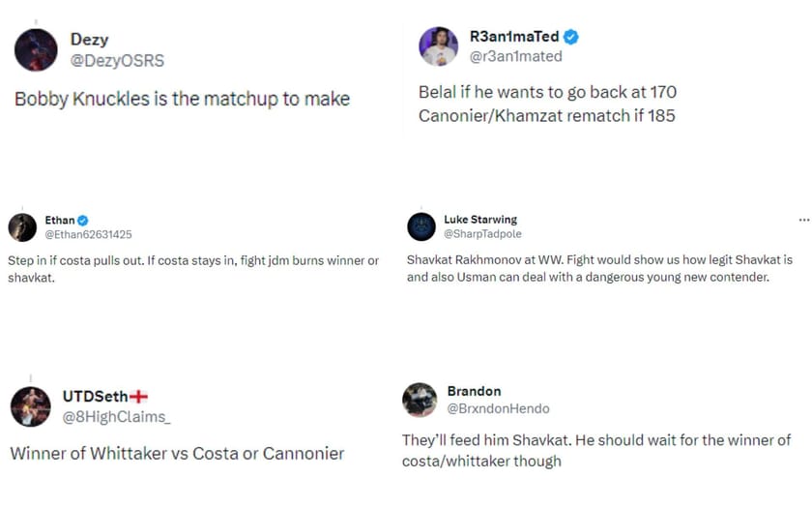This screenshot has width=812, height=508.
Task: Click UTDSeth's profile avatar
Action: (31, 406)
